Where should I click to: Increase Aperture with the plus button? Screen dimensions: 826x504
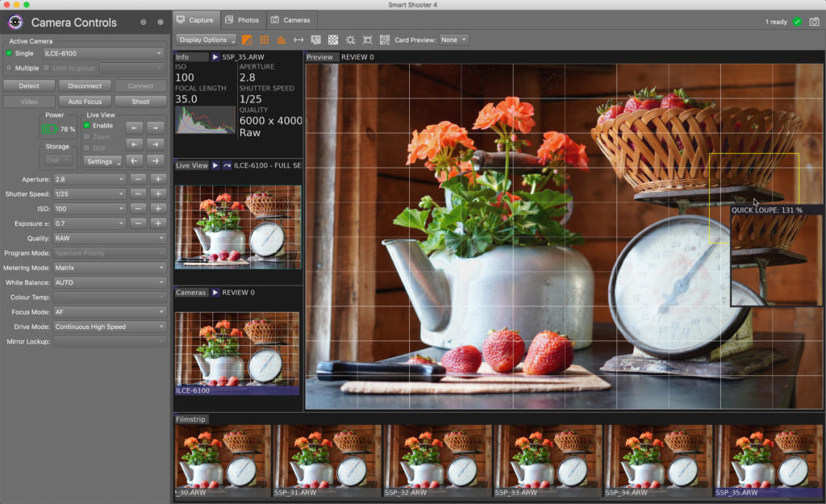[x=158, y=179]
